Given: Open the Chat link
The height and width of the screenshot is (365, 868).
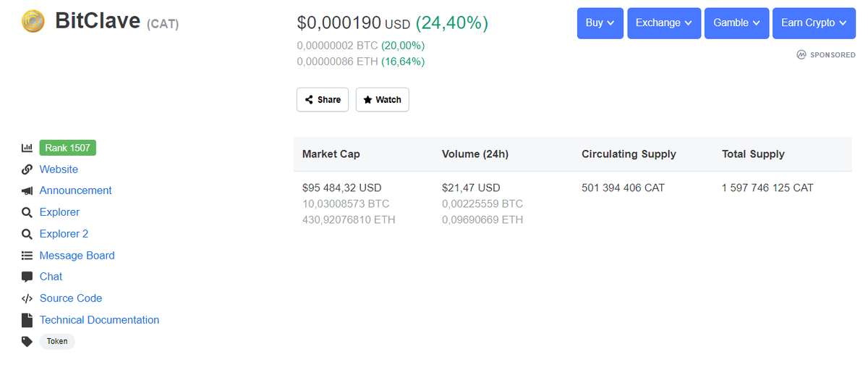Looking at the screenshot, I should (x=51, y=277).
